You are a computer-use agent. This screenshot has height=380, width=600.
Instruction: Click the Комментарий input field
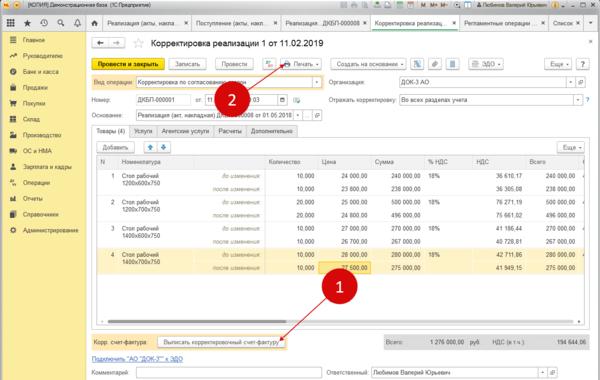(x=229, y=372)
